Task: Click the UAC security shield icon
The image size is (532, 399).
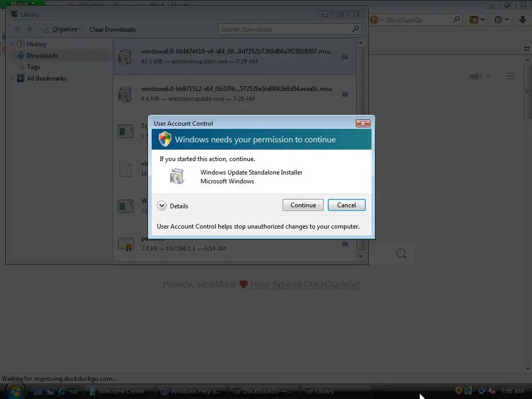Action: point(165,139)
